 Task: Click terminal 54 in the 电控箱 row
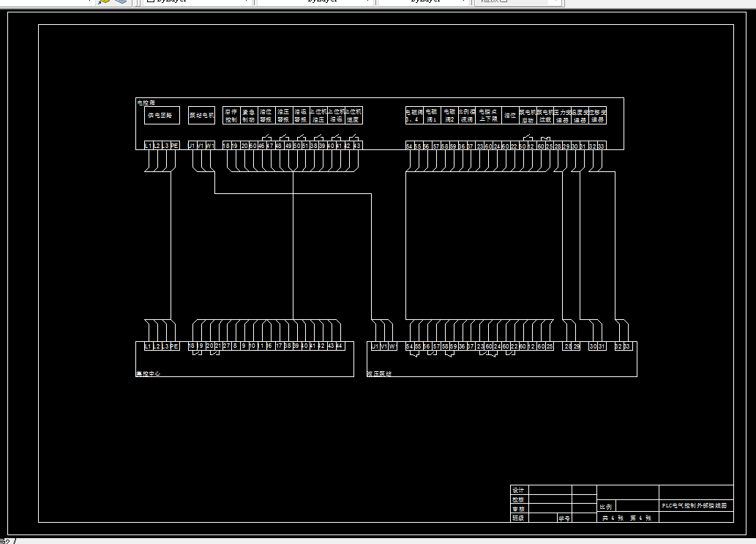[409, 146]
